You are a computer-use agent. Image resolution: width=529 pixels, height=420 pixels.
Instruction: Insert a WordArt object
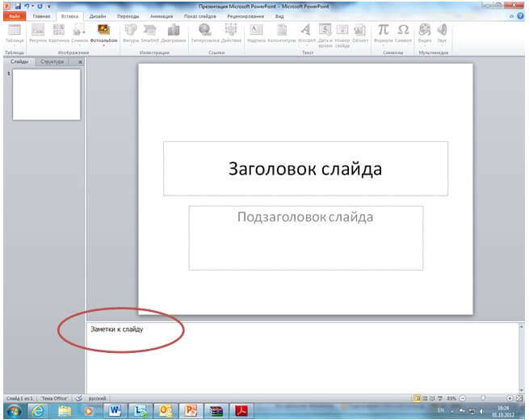[x=306, y=31]
